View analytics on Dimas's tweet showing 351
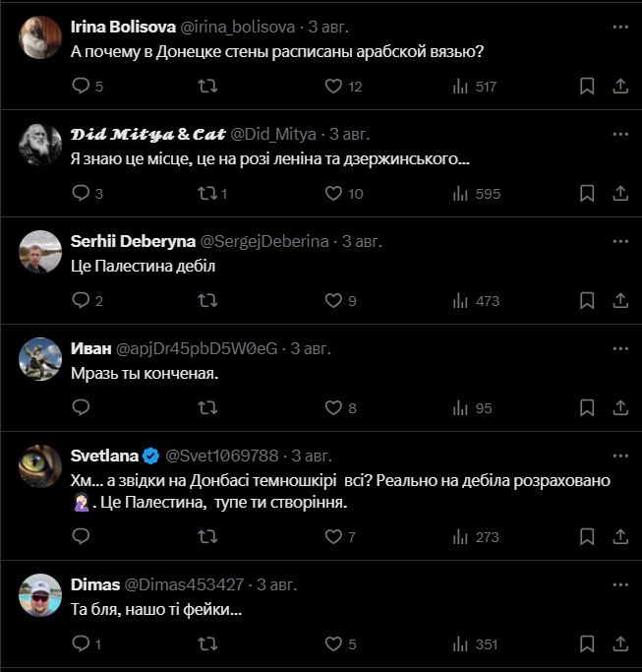This screenshot has width=642, height=672. tap(475, 644)
